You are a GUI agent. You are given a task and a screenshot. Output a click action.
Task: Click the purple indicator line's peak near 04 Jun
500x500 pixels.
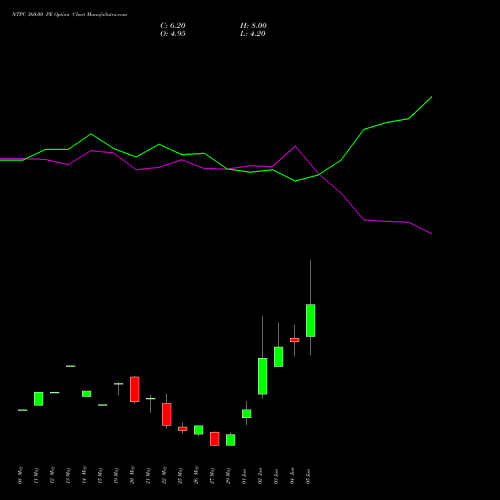pos(295,146)
